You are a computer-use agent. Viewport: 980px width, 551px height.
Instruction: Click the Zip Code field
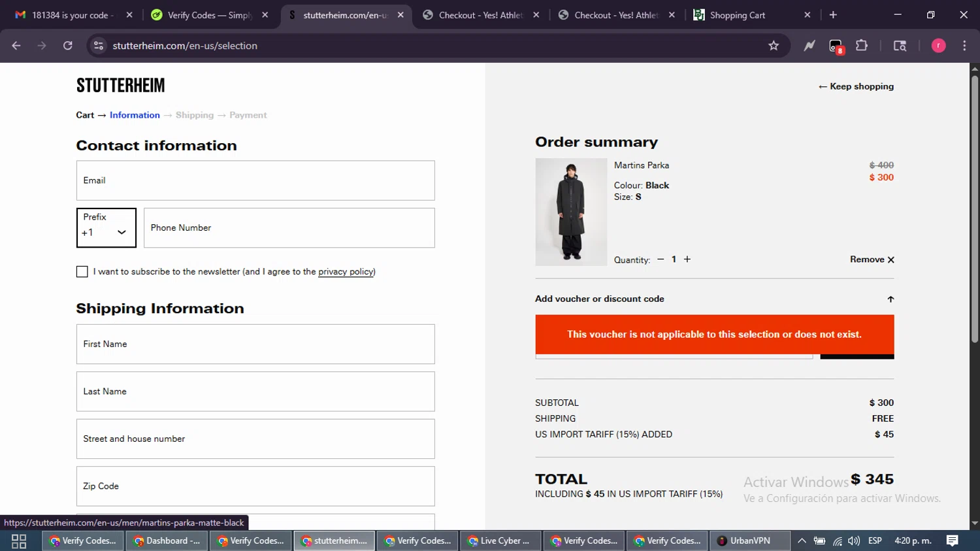(255, 486)
